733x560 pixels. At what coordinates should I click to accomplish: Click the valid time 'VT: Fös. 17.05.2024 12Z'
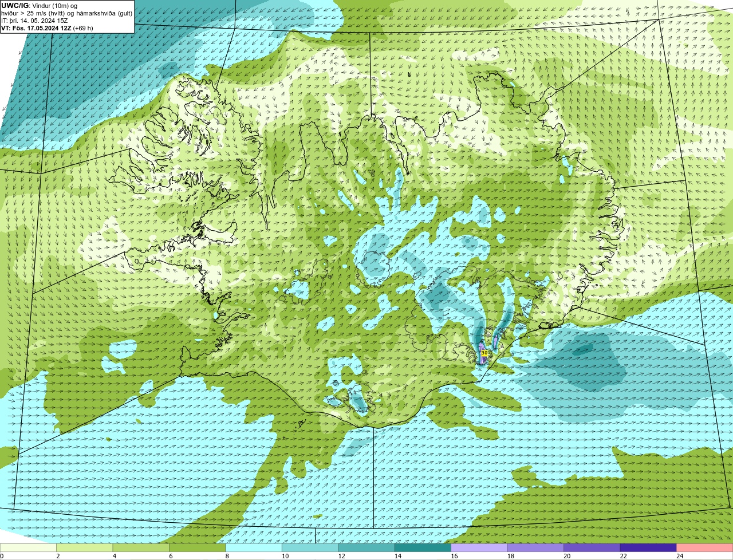36,28
